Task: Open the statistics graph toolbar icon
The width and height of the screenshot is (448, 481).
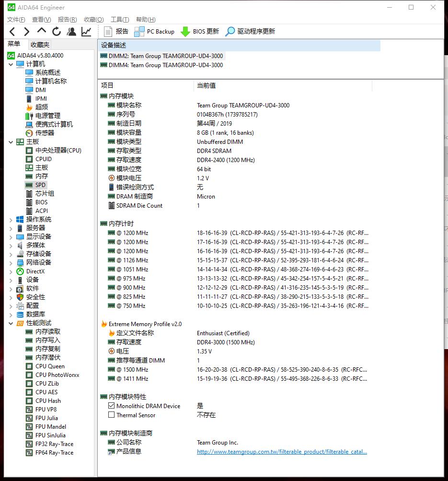Action: coord(86,31)
